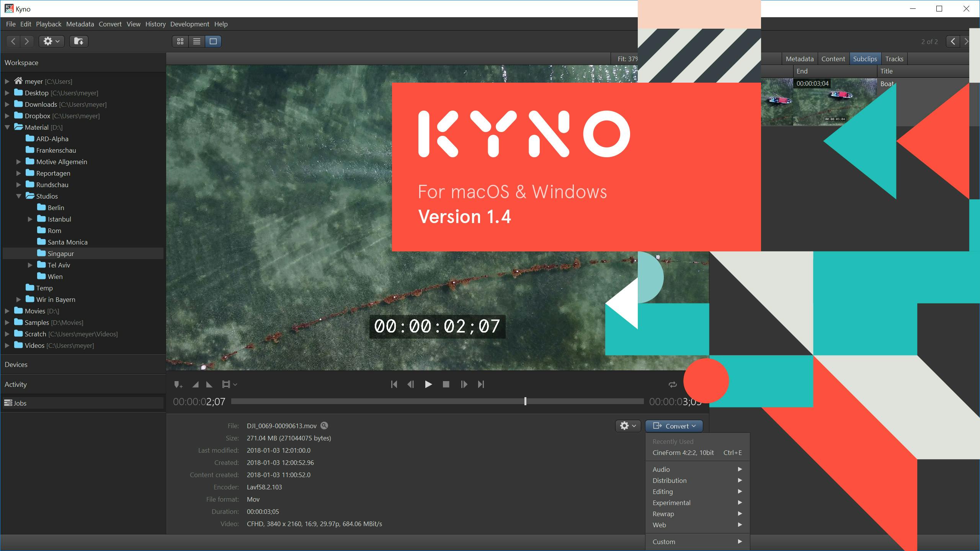Open the Development menu
The width and height of the screenshot is (980, 551).
[x=189, y=24]
